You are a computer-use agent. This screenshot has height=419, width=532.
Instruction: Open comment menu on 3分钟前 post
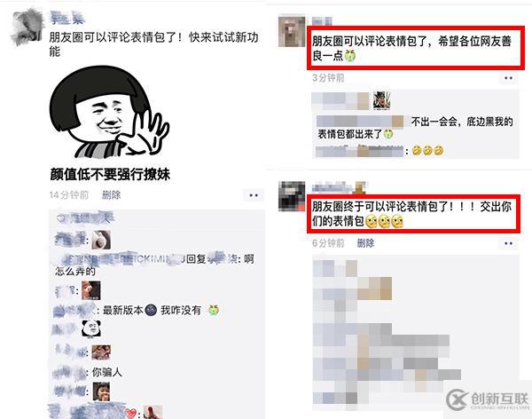(508, 78)
